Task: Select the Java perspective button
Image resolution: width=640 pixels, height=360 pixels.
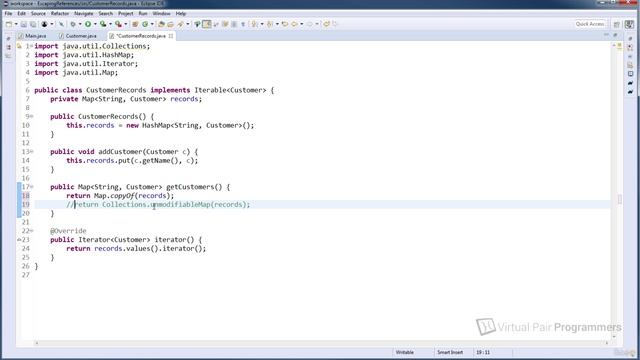Action: (x=629, y=24)
